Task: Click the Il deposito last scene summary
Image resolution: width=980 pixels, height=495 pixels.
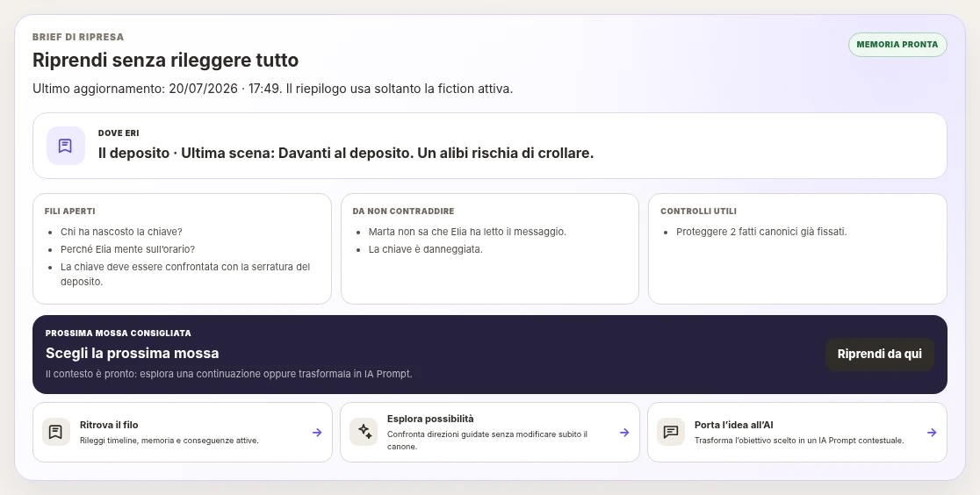Action: [346, 153]
